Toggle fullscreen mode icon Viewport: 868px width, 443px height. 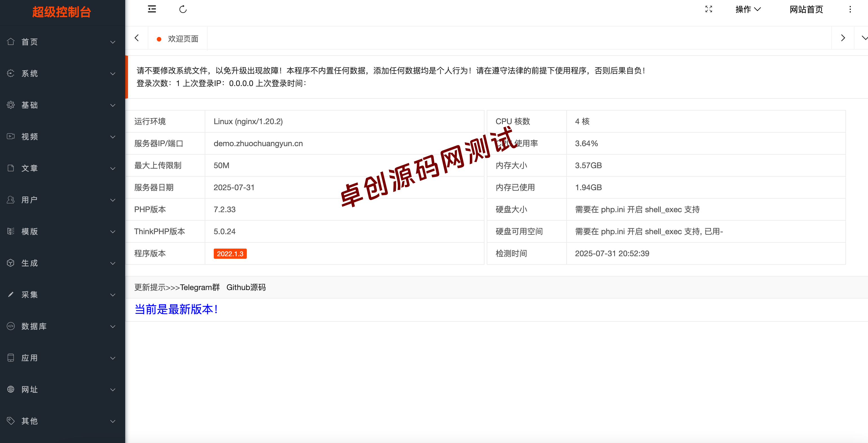point(709,9)
